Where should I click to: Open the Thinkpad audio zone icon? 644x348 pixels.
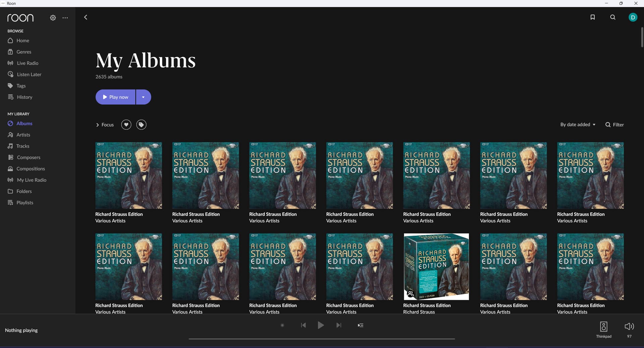(603, 327)
